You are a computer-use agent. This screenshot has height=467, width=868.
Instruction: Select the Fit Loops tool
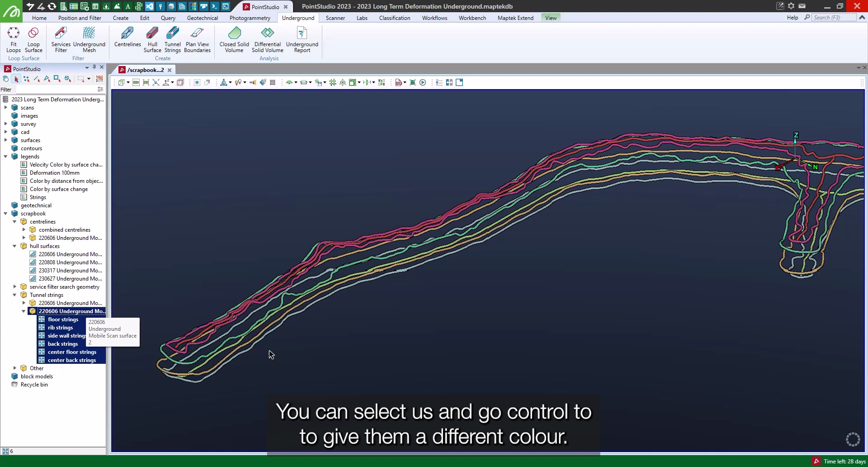tap(14, 39)
